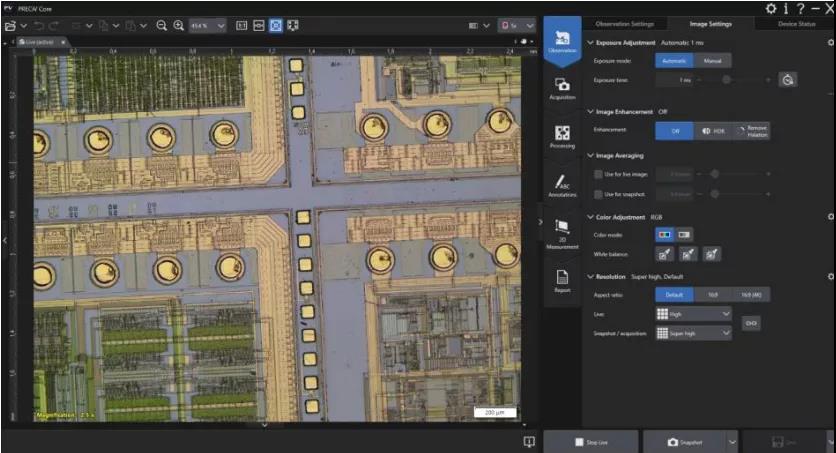Switch to the Observation Settings tab
This screenshot has width=836, height=453.
624,24
